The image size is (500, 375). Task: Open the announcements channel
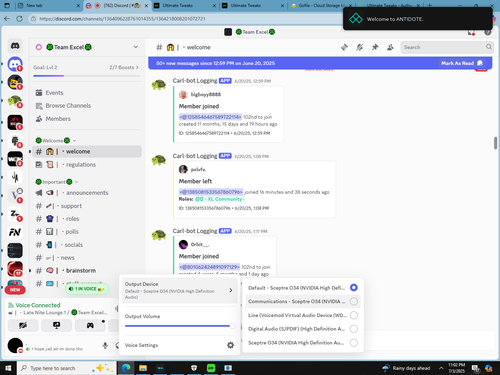click(x=87, y=193)
